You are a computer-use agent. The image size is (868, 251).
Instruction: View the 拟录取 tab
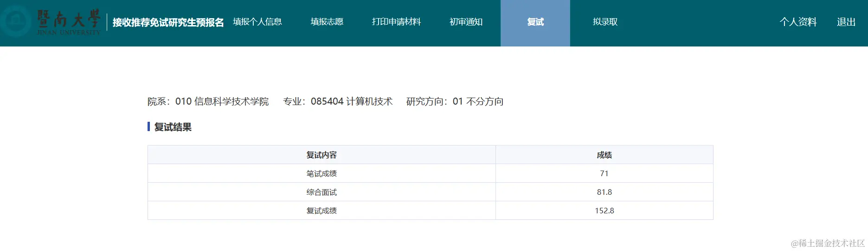point(605,22)
